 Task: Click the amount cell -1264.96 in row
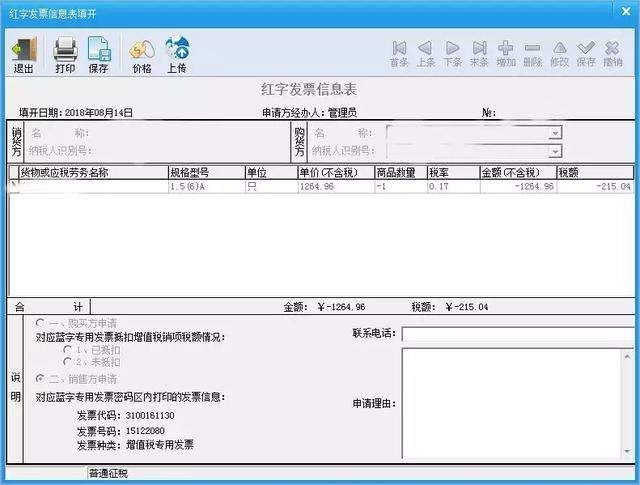518,187
